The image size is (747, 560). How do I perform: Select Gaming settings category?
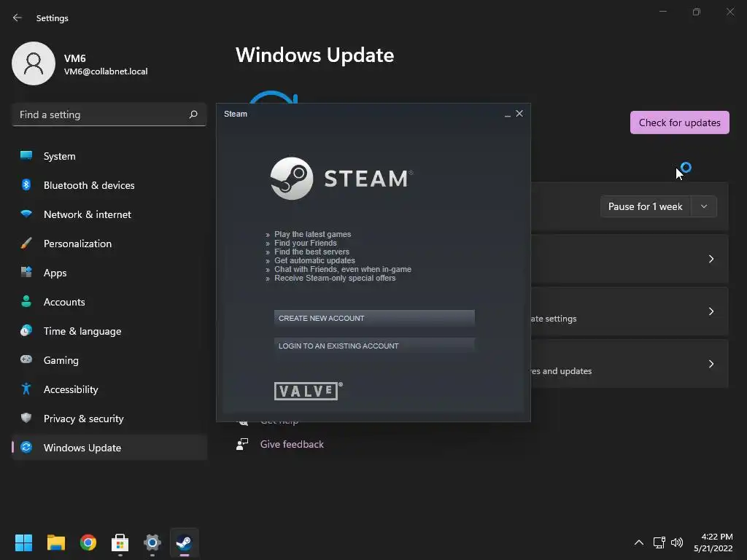pos(109,360)
